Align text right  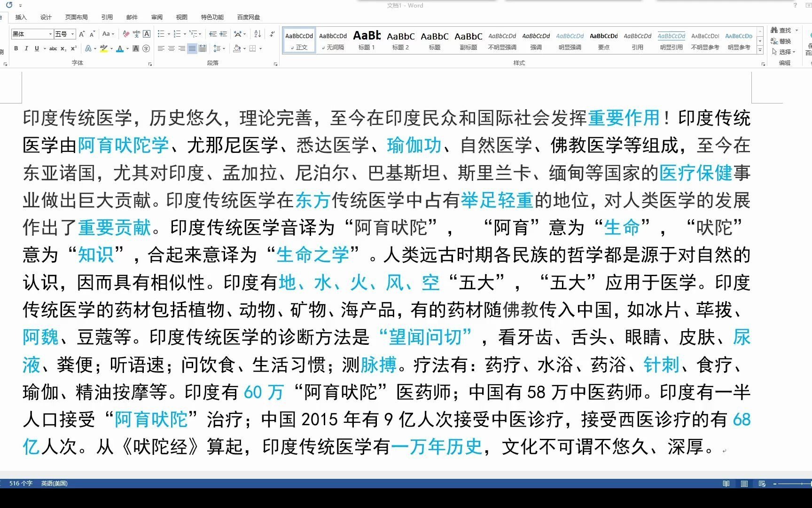point(182,48)
